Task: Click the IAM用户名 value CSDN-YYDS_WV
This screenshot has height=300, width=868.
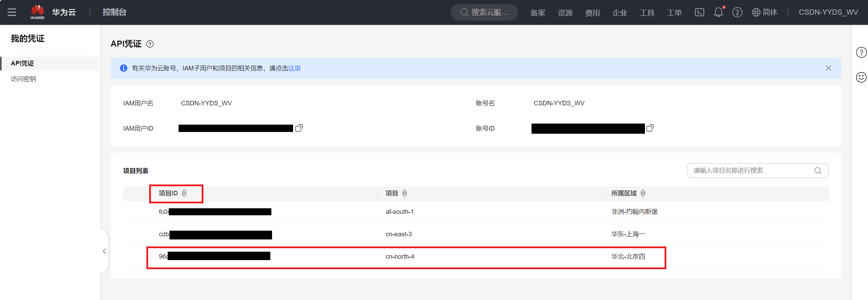Action: (x=206, y=103)
